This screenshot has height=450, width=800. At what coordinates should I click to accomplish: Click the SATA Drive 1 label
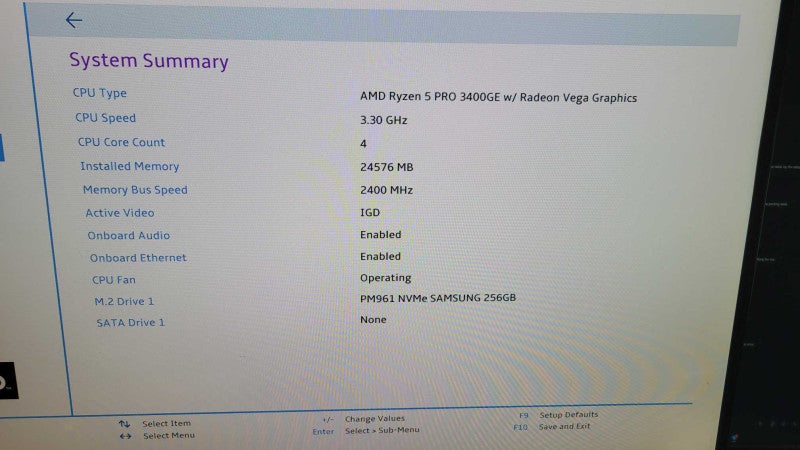(131, 322)
